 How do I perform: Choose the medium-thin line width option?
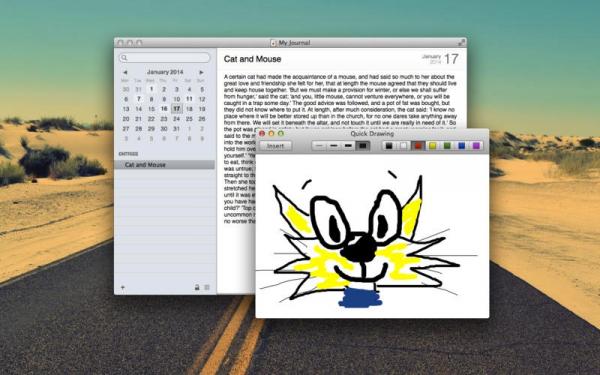coord(334,146)
